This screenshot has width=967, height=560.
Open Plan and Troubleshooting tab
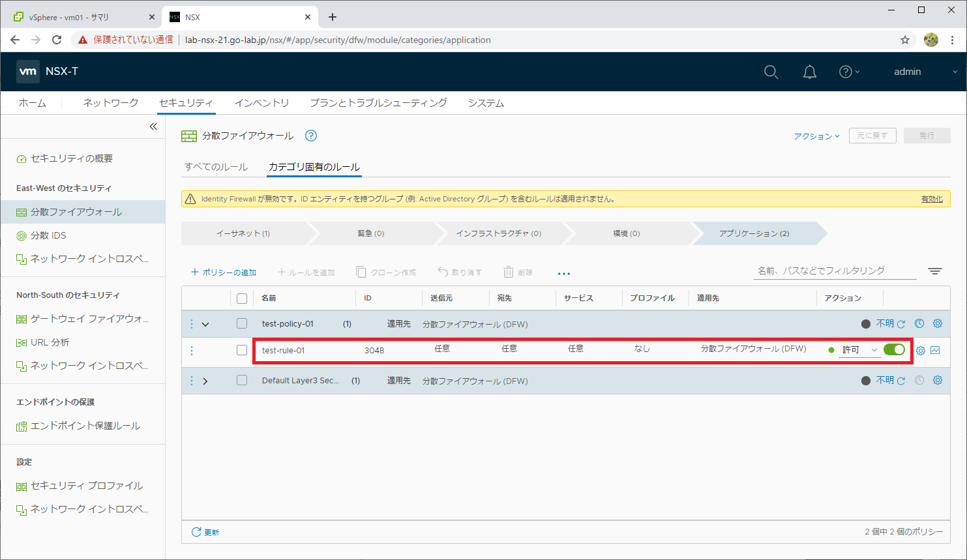378,103
